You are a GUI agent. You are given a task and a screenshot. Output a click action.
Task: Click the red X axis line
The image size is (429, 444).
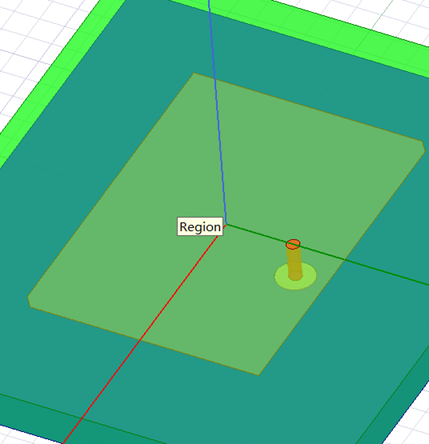(143, 333)
